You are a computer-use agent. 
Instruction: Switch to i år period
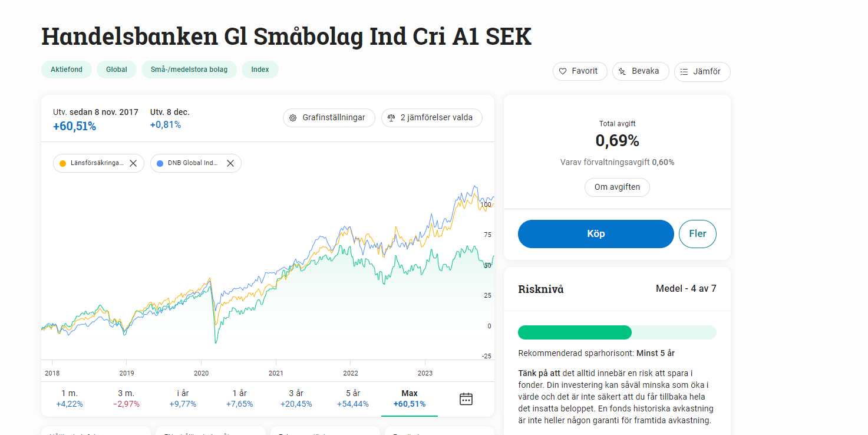[183, 398]
